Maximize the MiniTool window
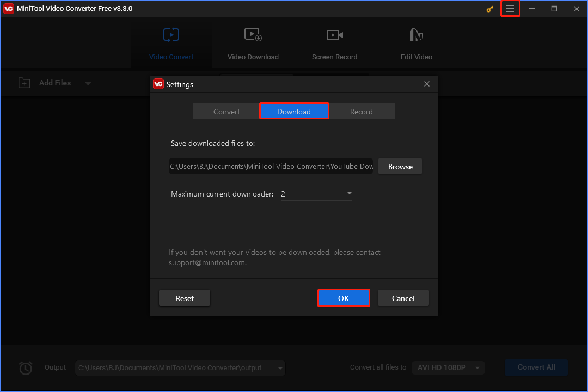Screen dimensions: 588x392 click(554, 9)
